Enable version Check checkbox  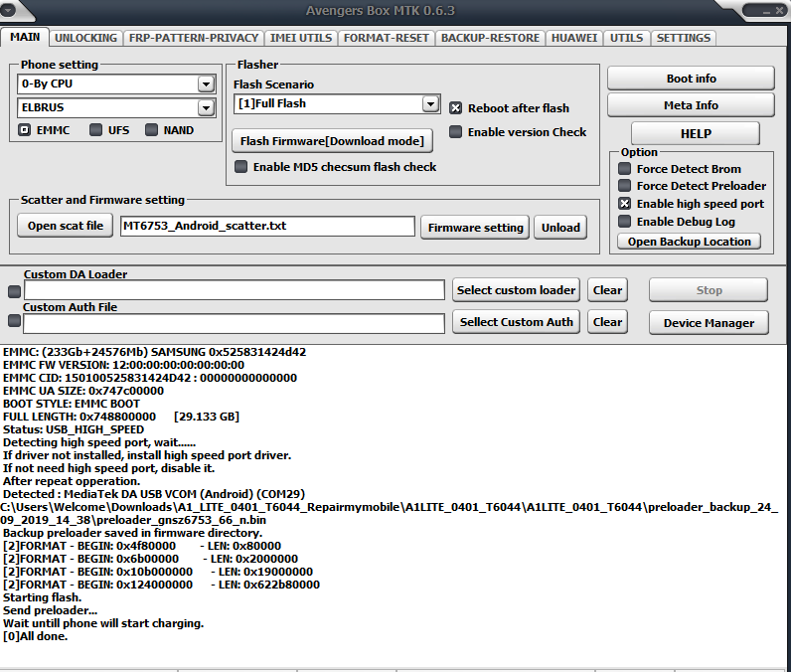[x=455, y=131]
